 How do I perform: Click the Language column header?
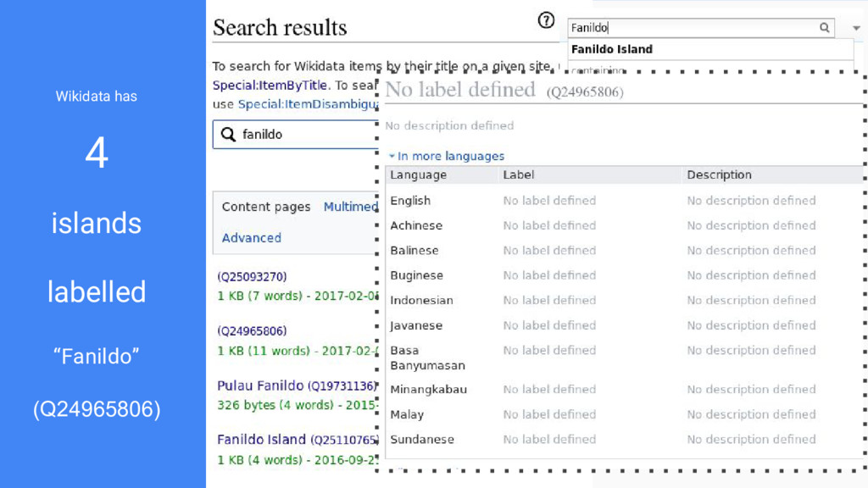coord(418,175)
